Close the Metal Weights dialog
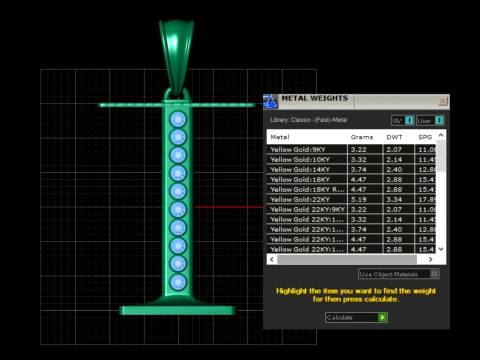The width and height of the screenshot is (480, 360). 443,101
